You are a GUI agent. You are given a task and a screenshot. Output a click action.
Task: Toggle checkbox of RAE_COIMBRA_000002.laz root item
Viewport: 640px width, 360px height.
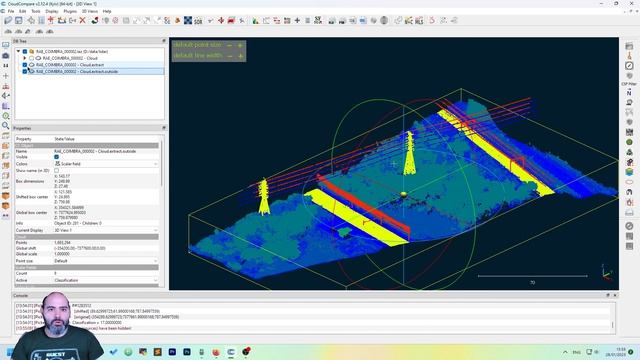point(25,52)
